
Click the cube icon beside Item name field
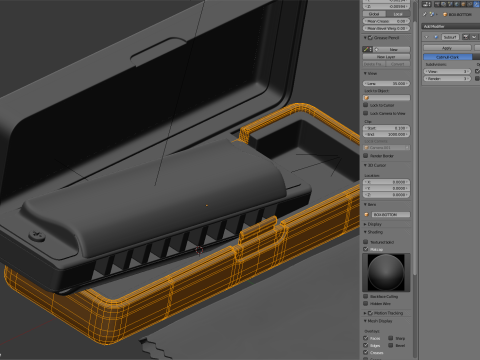(x=366, y=214)
